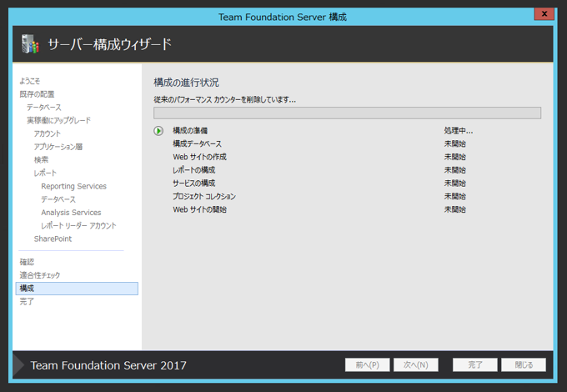Click the Team Foundation Server 2017 footer label
Screen dimensions: 567x392
tap(108, 365)
